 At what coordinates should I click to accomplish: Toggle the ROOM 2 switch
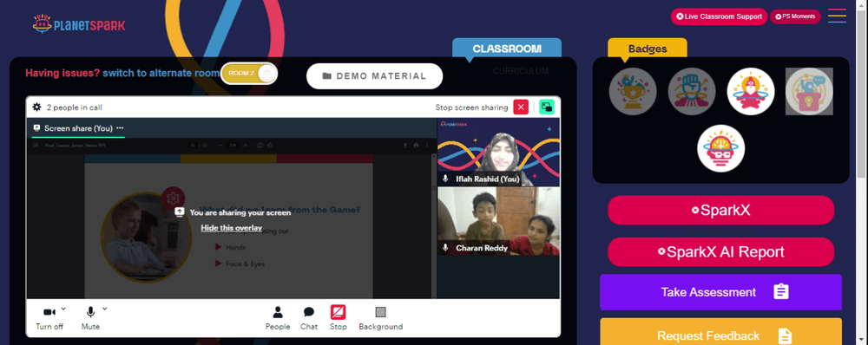point(249,74)
